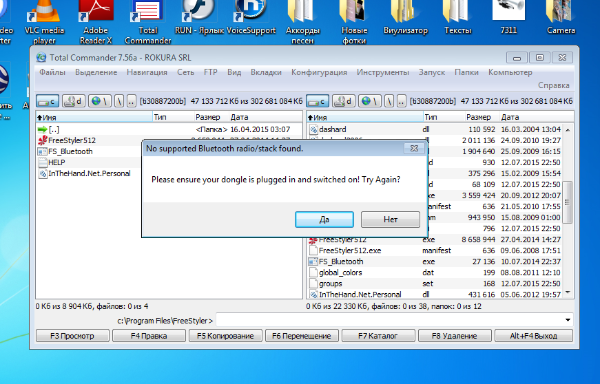
Task: Select drive d in right panel
Action: point(344,101)
